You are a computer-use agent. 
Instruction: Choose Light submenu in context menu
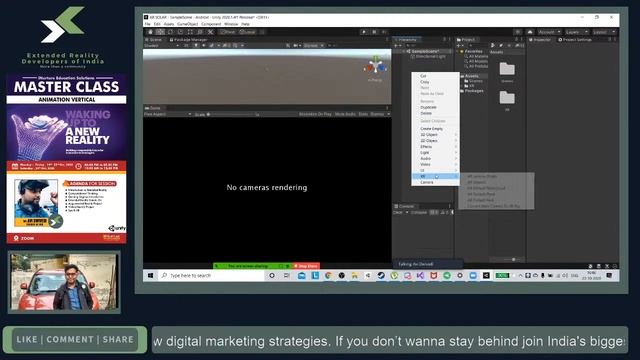[435, 152]
